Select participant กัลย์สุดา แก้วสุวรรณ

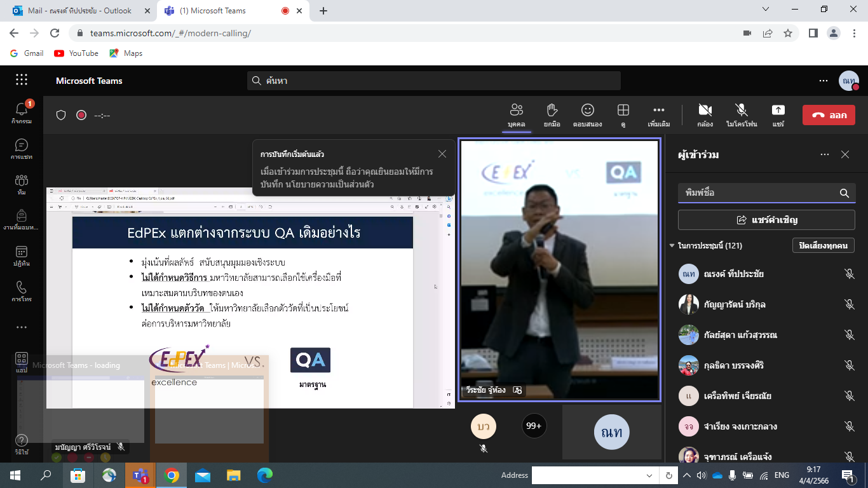(766, 335)
